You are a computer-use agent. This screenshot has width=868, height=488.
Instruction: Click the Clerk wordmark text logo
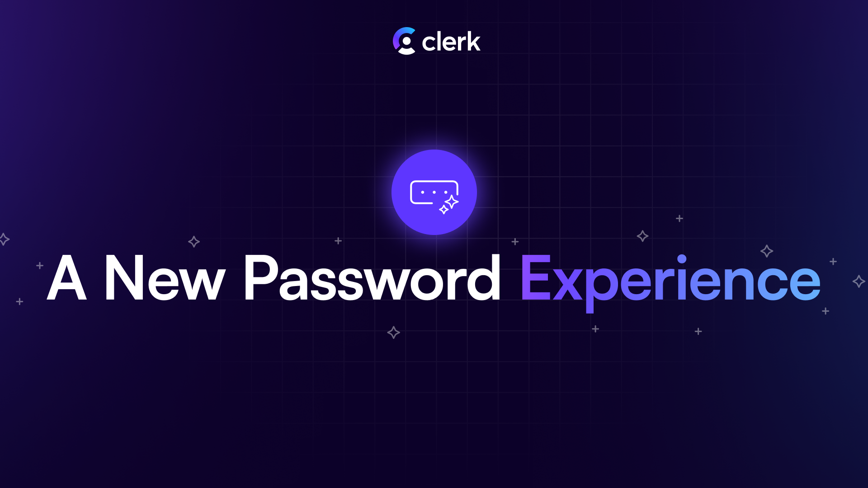(453, 41)
